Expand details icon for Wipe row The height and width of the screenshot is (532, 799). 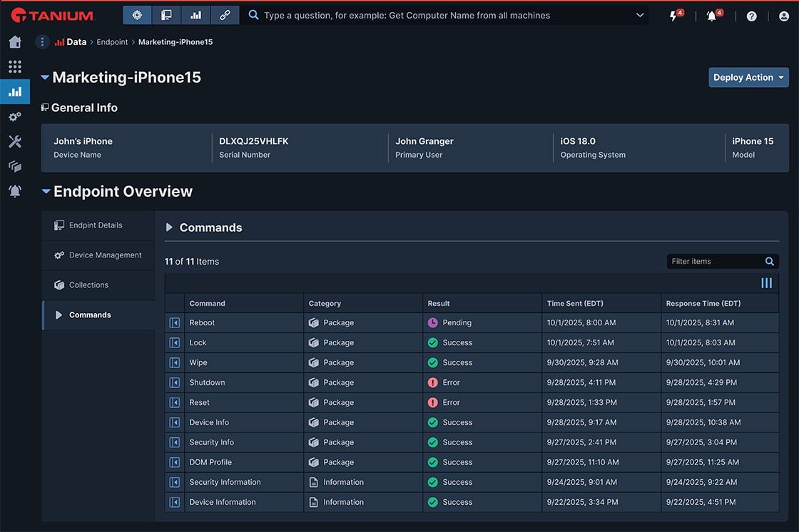(174, 362)
